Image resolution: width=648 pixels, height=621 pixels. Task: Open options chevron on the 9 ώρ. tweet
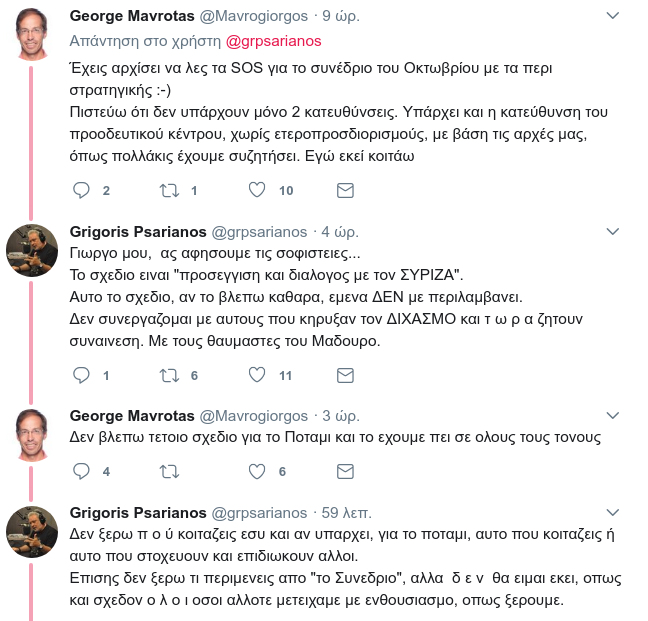612,16
